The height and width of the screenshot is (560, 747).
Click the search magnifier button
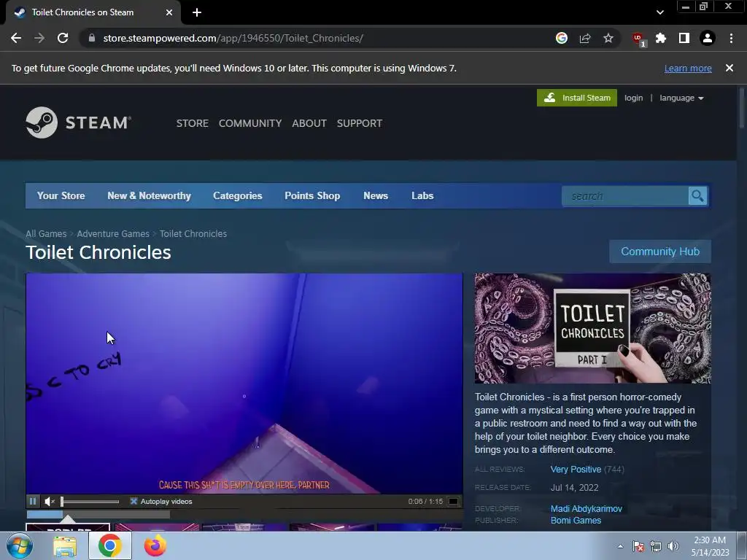pos(697,195)
